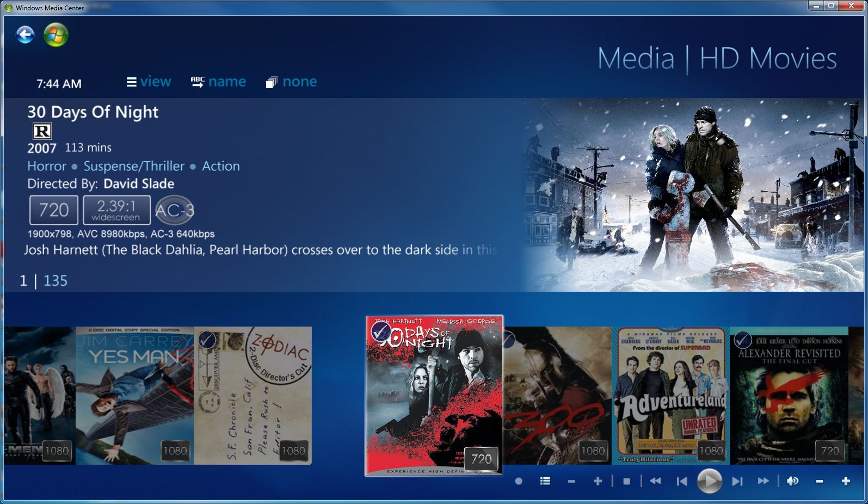Click director name David Slade
Viewport: 868px width, 504px height.
pos(139,183)
